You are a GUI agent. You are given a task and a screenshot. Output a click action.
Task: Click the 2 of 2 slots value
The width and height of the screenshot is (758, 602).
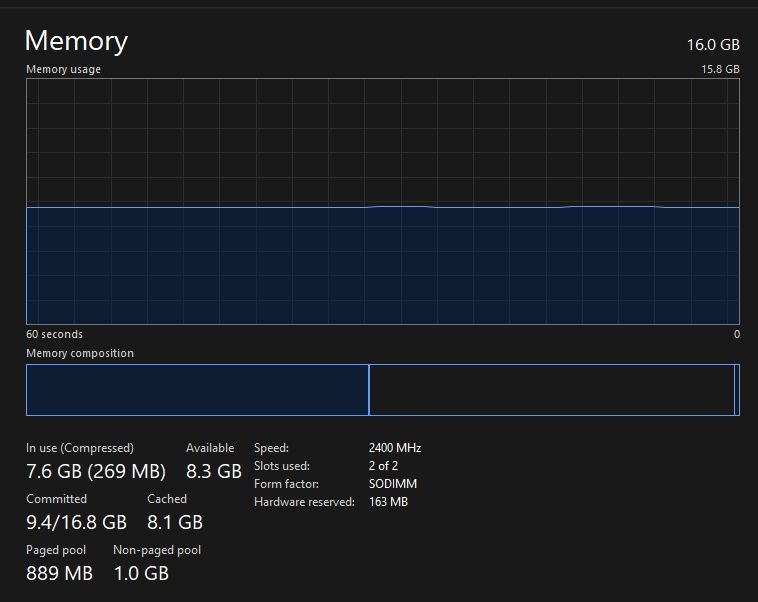pos(383,466)
